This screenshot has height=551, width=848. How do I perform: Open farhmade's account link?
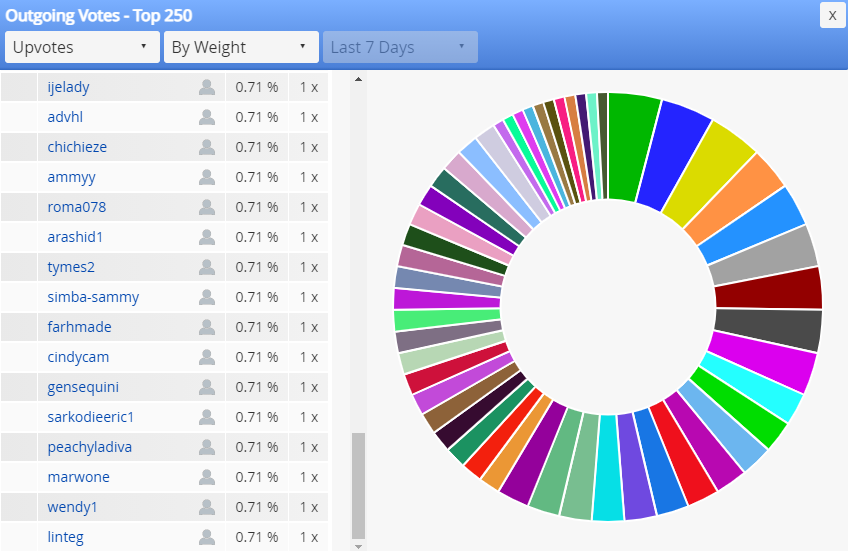pyautogui.click(x=79, y=327)
